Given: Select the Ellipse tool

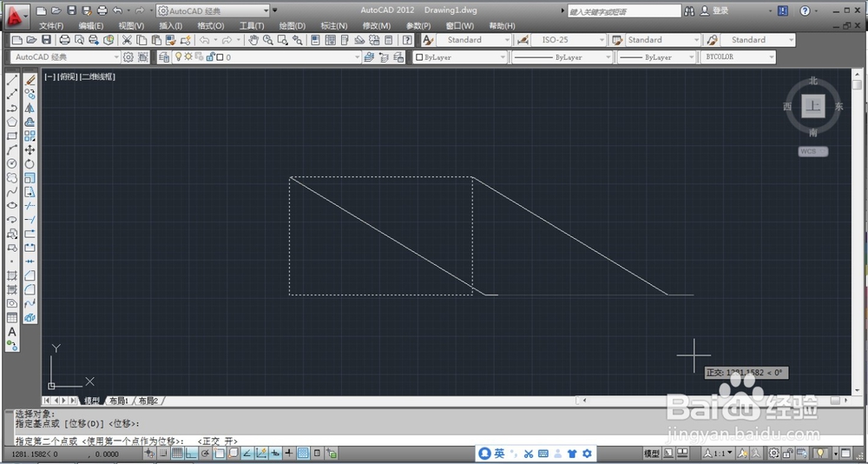Looking at the screenshot, I should click(x=11, y=206).
